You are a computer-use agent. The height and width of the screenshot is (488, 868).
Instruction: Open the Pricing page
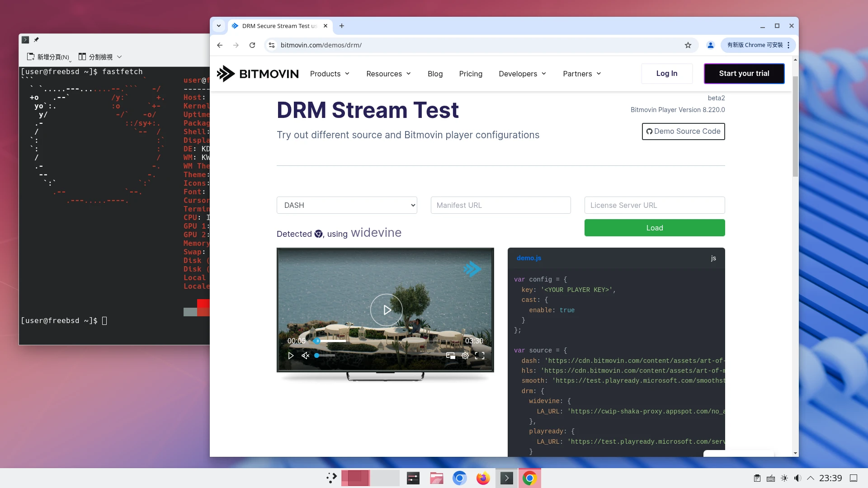point(471,74)
